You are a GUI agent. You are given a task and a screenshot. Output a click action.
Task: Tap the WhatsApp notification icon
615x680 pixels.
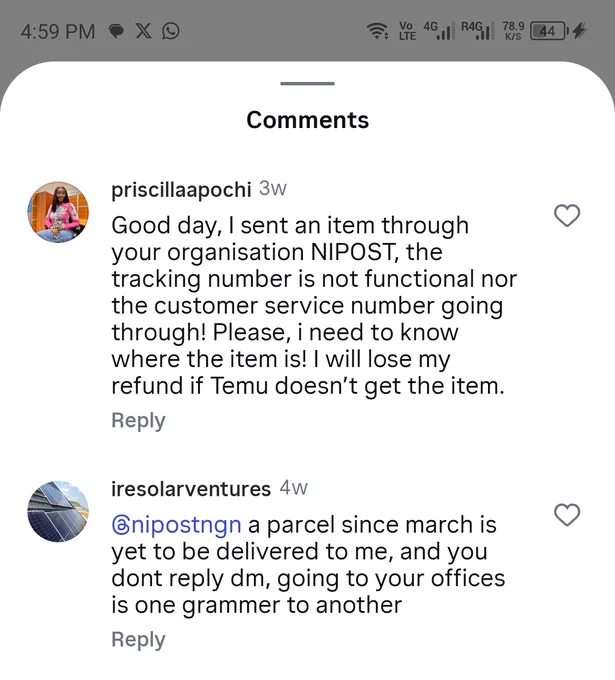tap(170, 31)
